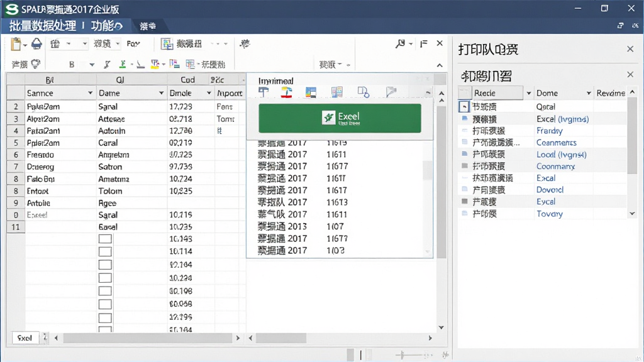Image resolution: width=644 pixels, height=362 pixels.
Task: Open the Dovord link
Action: tap(550, 190)
